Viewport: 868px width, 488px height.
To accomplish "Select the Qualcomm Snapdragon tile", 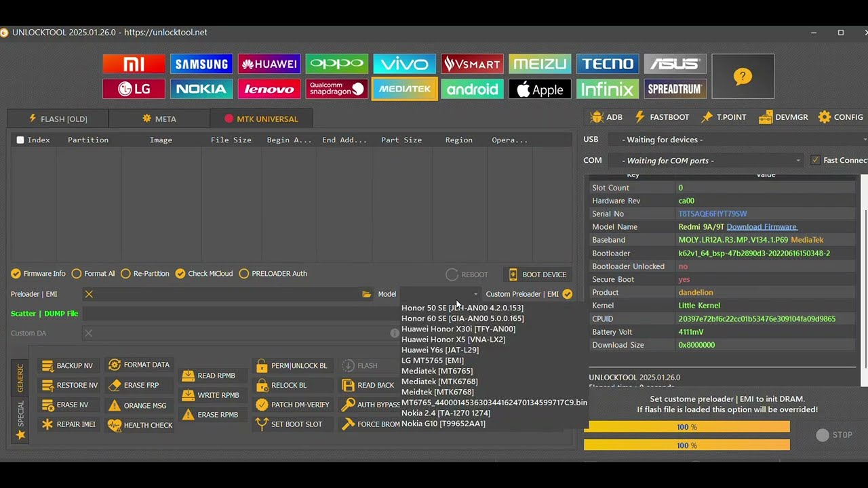I will (337, 89).
